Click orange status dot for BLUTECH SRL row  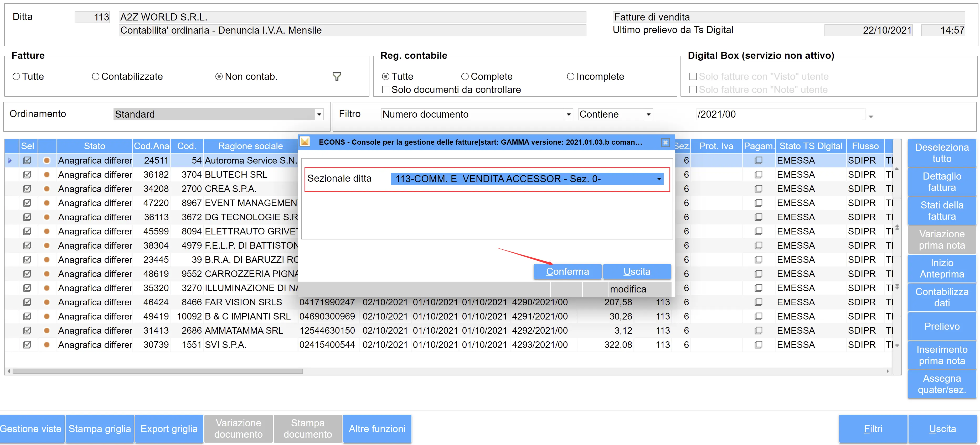pos(47,175)
